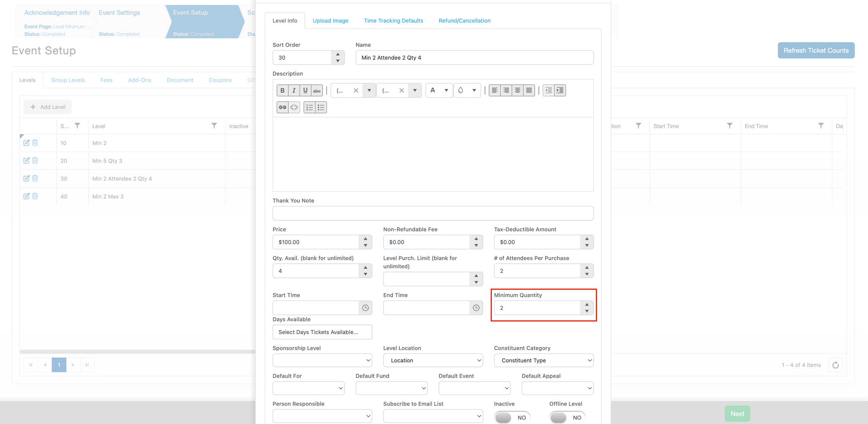Screen dimensions: 868x424
Task: Click the Add Level button
Action: pyautogui.click(x=47, y=107)
